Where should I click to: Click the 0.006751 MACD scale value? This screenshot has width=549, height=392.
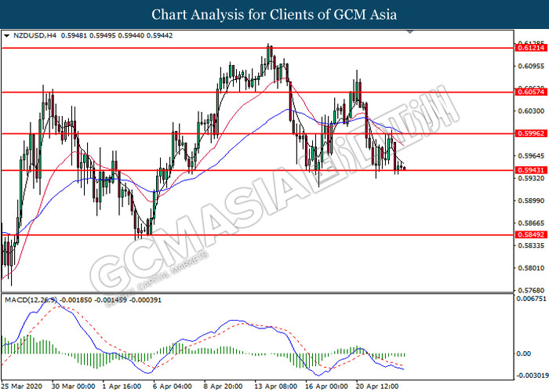[x=531, y=299]
